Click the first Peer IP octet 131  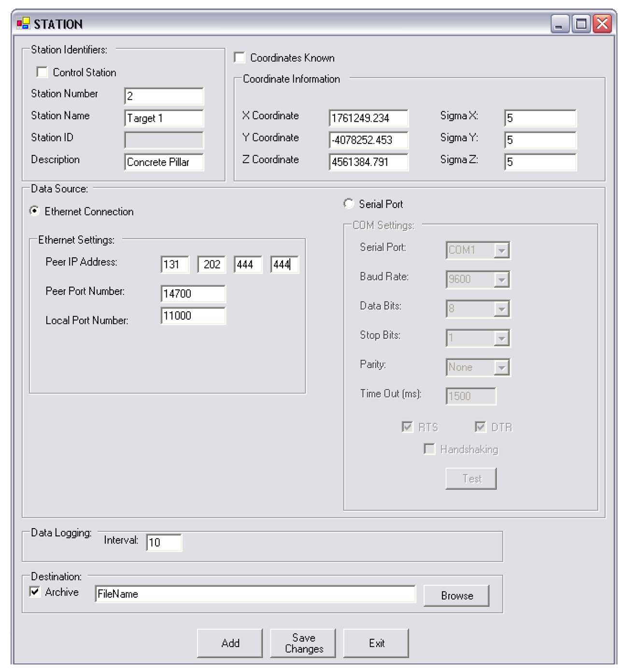tap(175, 265)
